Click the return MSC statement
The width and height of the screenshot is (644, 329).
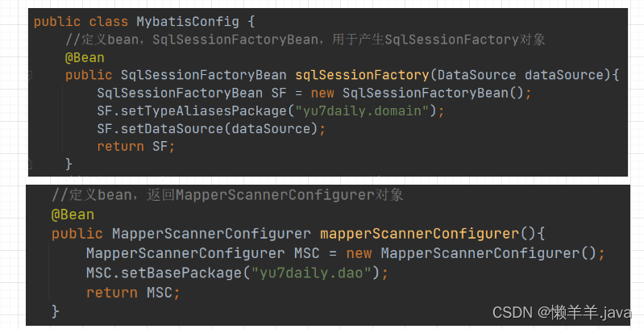pos(128,292)
